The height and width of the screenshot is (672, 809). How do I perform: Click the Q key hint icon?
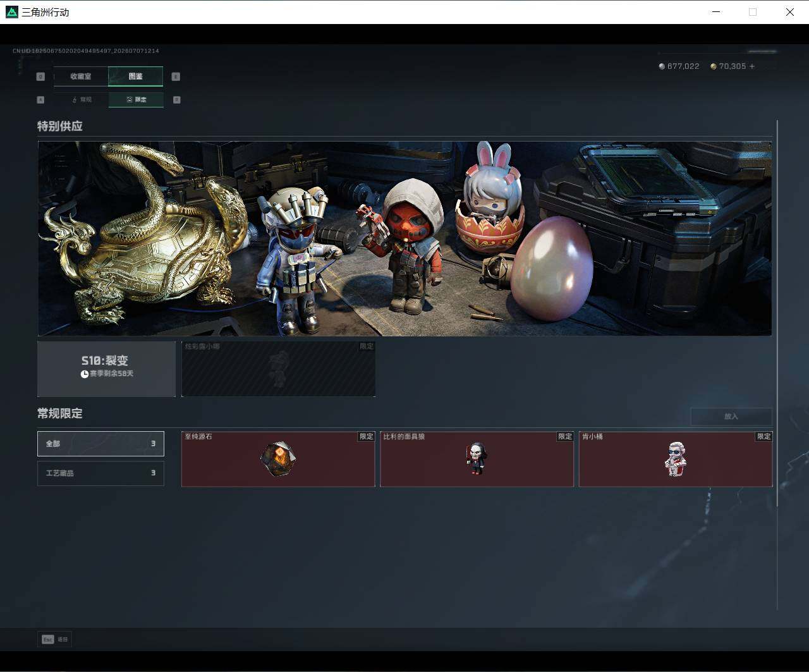tap(40, 76)
